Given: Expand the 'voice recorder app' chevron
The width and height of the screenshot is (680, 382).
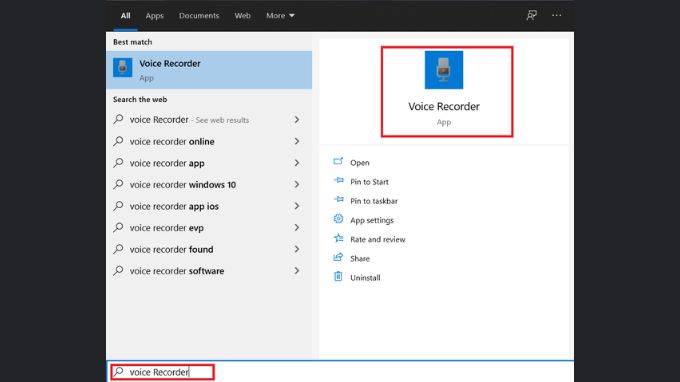Looking at the screenshot, I should point(297,163).
